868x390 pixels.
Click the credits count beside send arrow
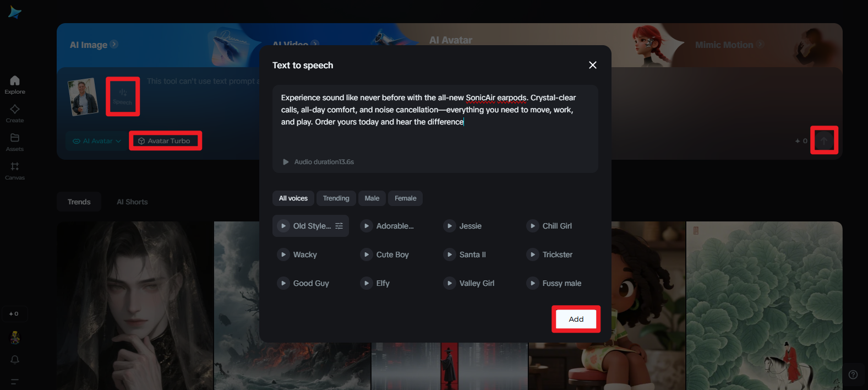(x=801, y=141)
